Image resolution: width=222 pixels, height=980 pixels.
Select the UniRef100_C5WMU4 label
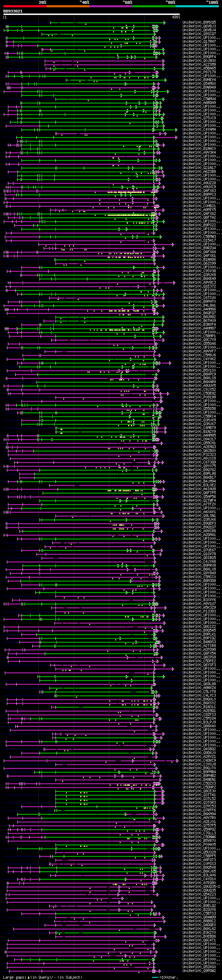pos(199,99)
